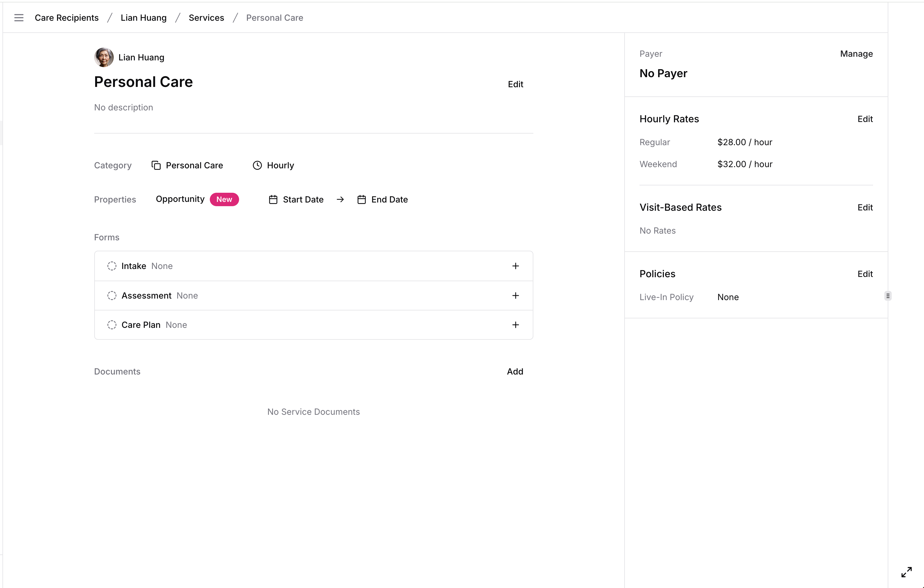The image size is (924, 588).
Task: Click Manage button for Payer
Action: coord(856,53)
